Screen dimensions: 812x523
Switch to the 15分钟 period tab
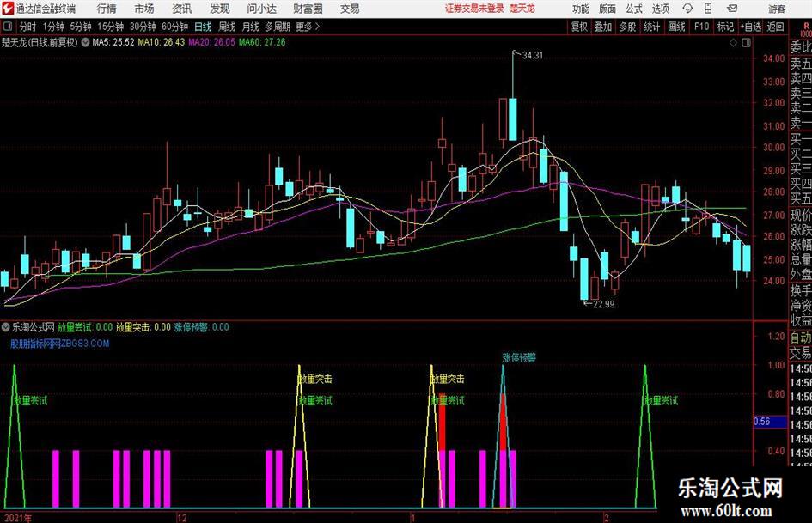(111, 27)
